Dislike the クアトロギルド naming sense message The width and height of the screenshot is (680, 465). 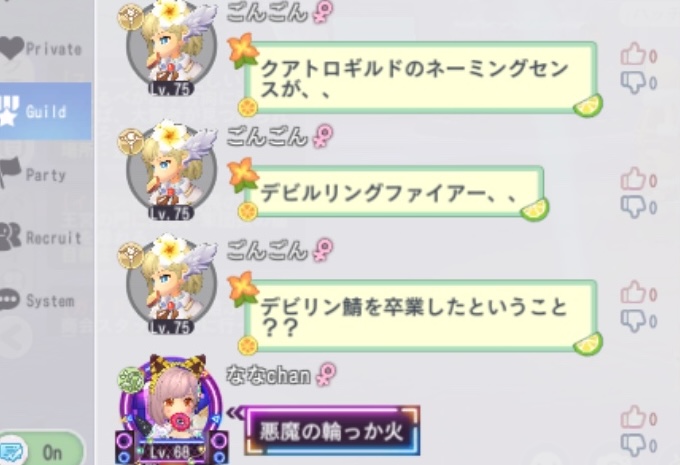pyautogui.click(x=633, y=82)
